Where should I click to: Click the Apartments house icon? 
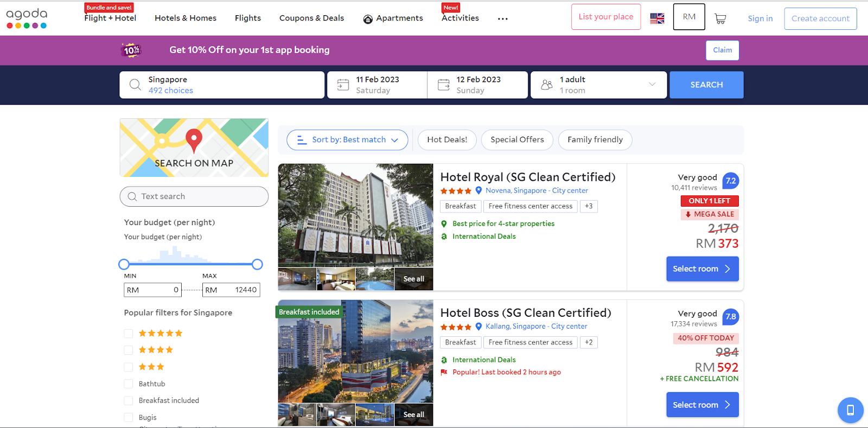(x=368, y=19)
